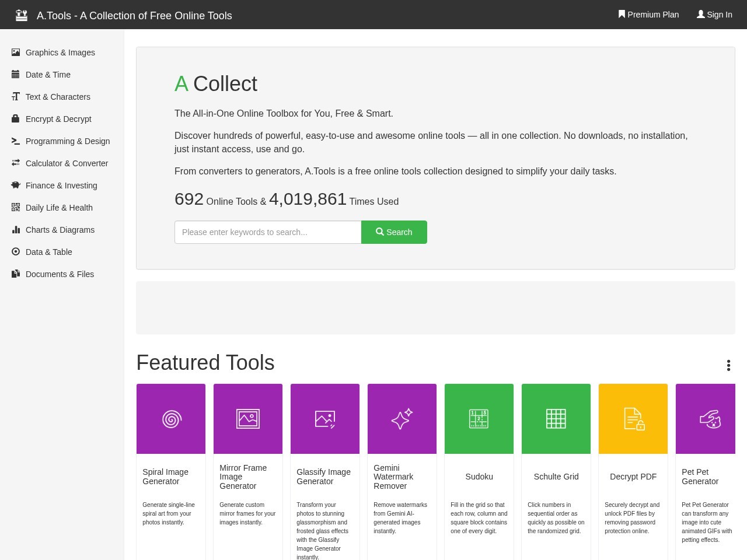Image resolution: width=747 pixels, height=560 pixels.
Task: Click the 'Remove watermarks from Gemini' description
Action: pyautogui.click(x=400, y=518)
